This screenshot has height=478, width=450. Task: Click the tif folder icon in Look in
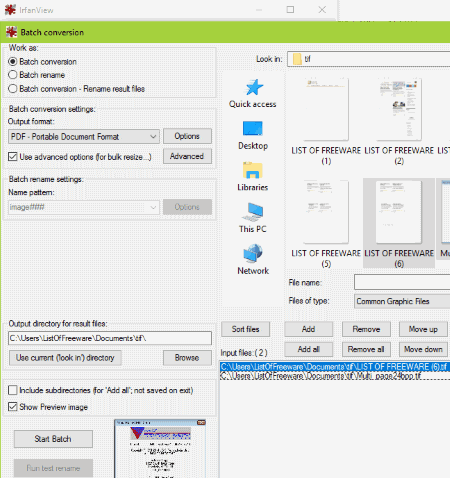pos(297,59)
